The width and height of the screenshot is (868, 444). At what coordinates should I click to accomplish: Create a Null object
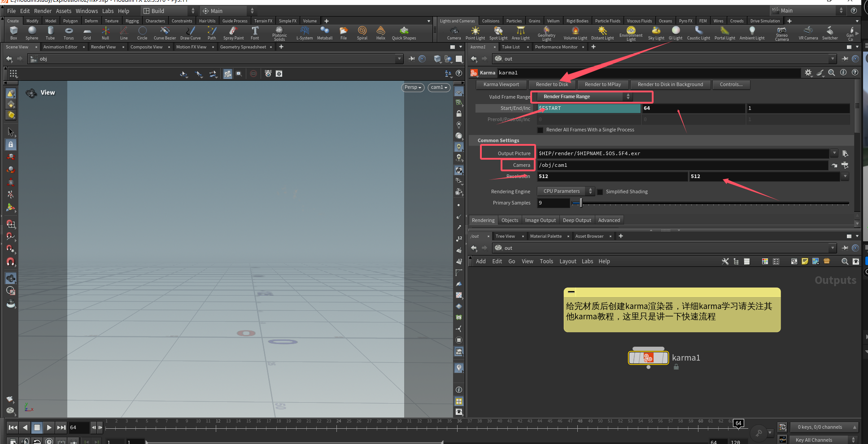pos(105,33)
